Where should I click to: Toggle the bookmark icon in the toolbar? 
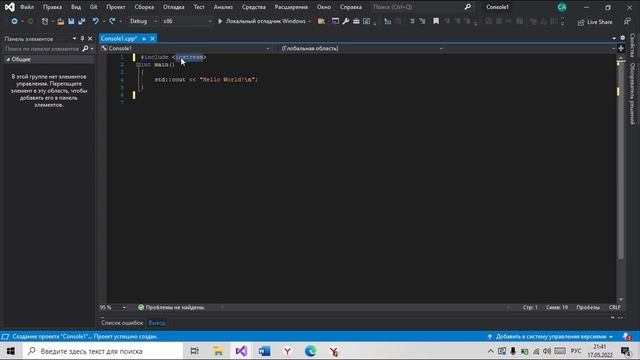click(436, 21)
